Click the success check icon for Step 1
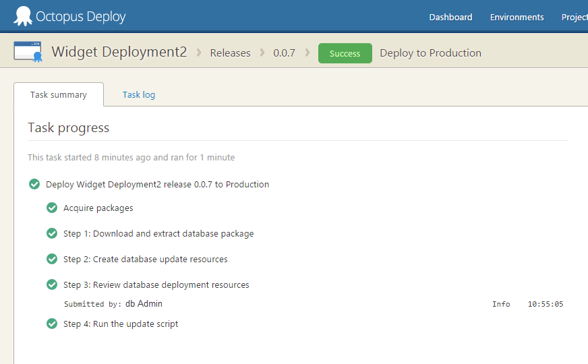This screenshot has height=364, width=588. tap(52, 233)
